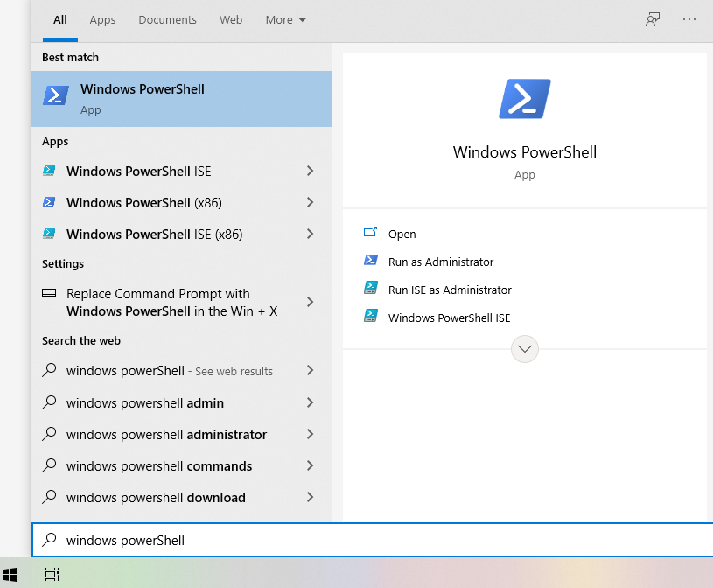Switch to the Documents filter tab
Viewport: 713px width, 588px height.
pos(167,19)
